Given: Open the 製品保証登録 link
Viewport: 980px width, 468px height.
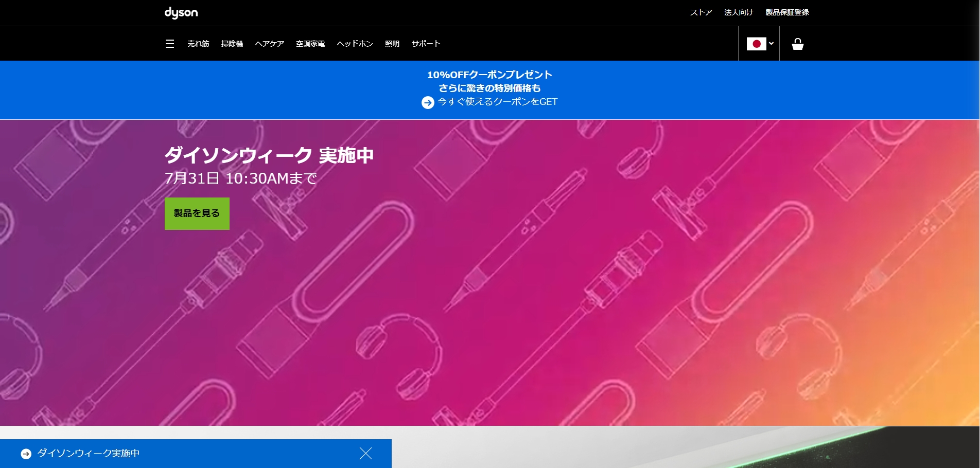Looking at the screenshot, I should coord(787,12).
